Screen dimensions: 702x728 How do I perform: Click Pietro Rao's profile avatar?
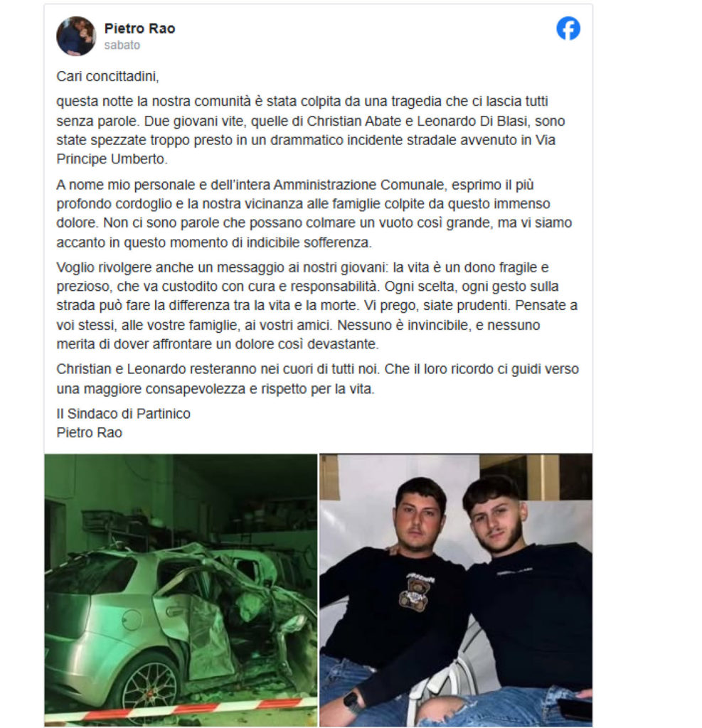coord(76,36)
